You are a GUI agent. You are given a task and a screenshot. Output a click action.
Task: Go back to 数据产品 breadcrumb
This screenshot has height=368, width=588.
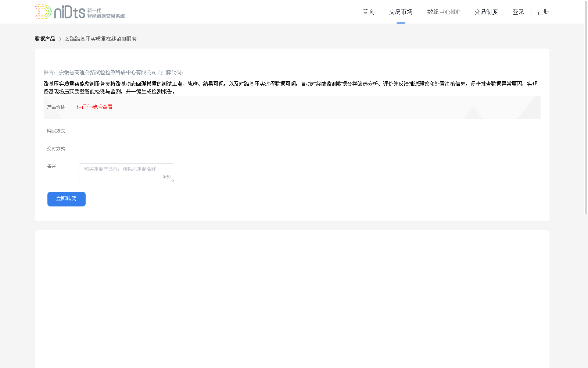click(45, 39)
